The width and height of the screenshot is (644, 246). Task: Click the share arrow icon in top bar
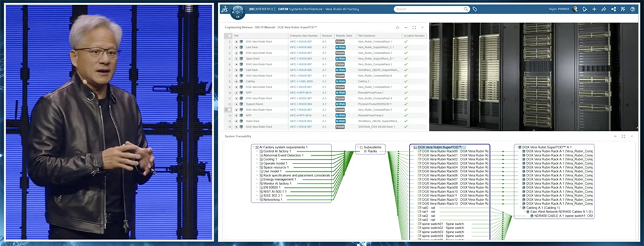coord(604,9)
